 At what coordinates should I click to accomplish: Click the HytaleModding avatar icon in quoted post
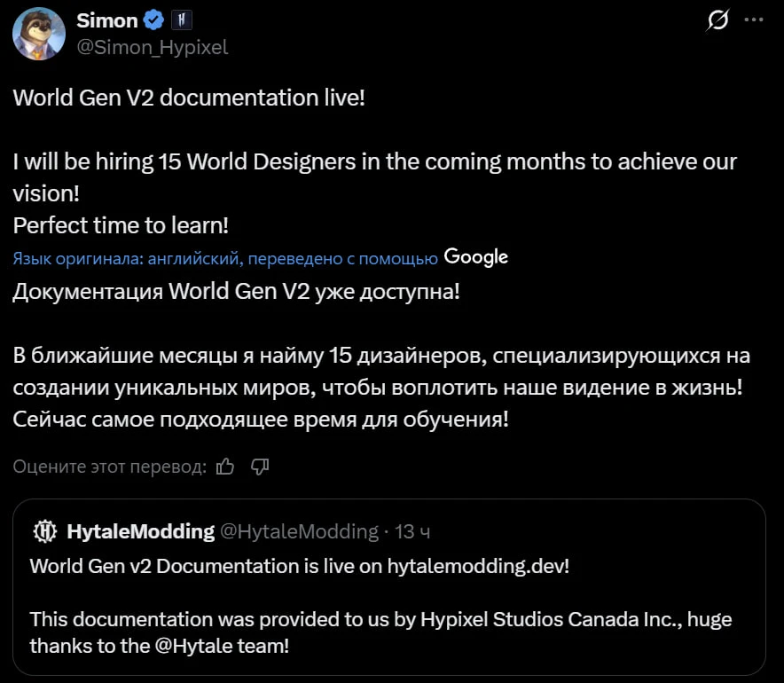(44, 531)
